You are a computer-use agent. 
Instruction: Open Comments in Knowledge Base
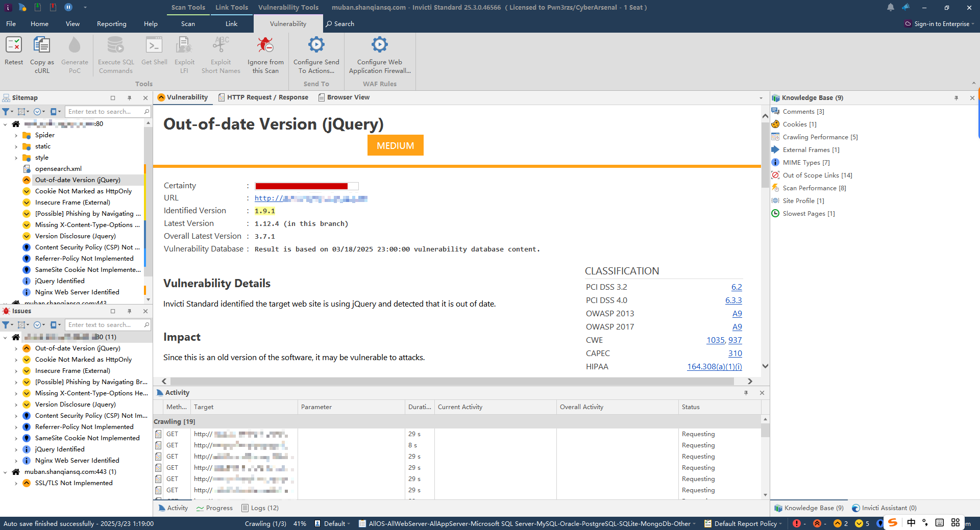click(803, 112)
